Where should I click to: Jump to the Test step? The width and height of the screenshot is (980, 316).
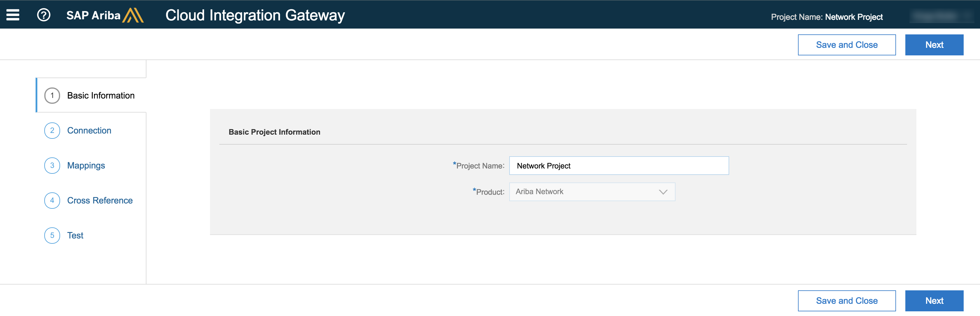point(75,235)
